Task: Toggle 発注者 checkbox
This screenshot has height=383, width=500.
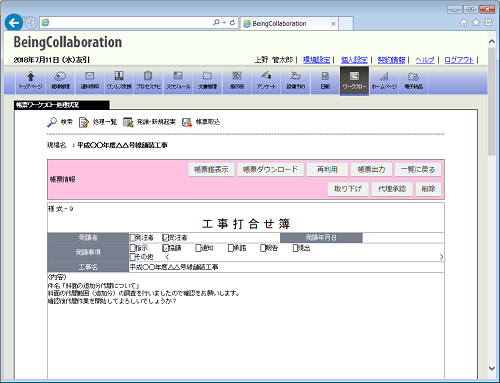Action: pos(132,238)
